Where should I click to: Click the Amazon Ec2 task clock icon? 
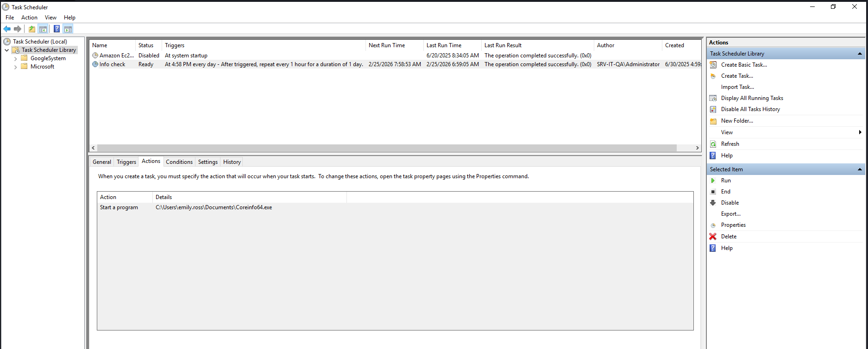(x=95, y=56)
